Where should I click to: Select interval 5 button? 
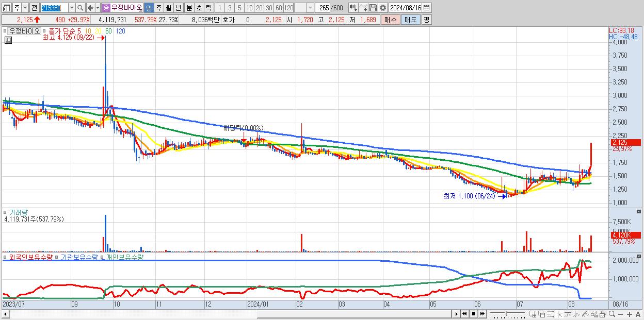pyautogui.click(x=239, y=8)
